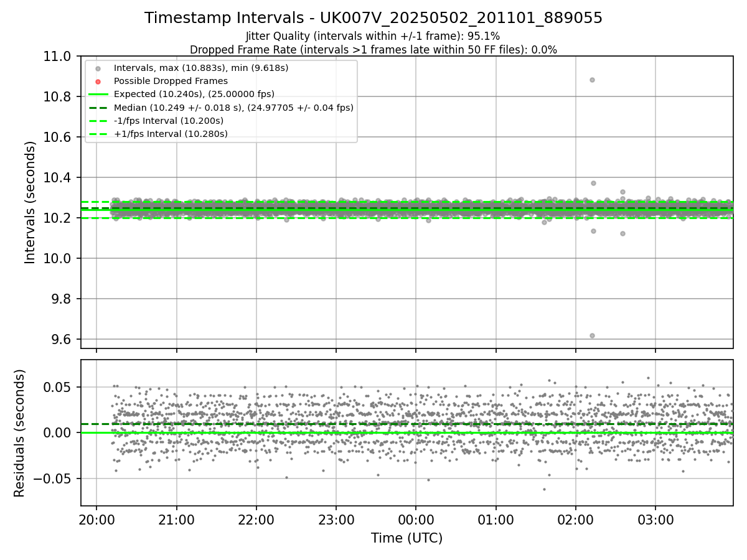
Task: Click the red marker of Possible Dropped Frames
Action: click(98, 82)
